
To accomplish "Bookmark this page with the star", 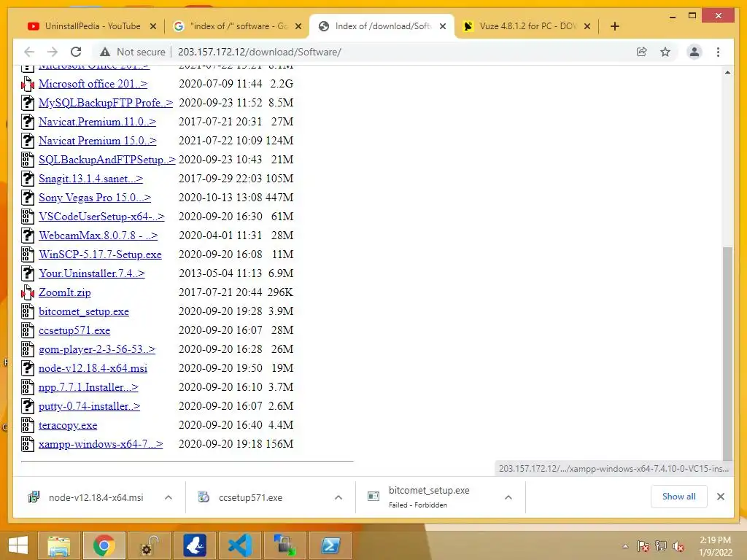I will [x=665, y=52].
